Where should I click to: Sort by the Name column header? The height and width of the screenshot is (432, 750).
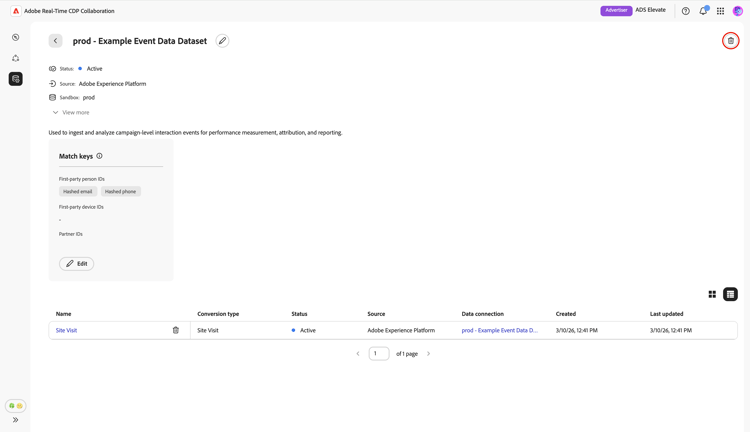click(64, 314)
